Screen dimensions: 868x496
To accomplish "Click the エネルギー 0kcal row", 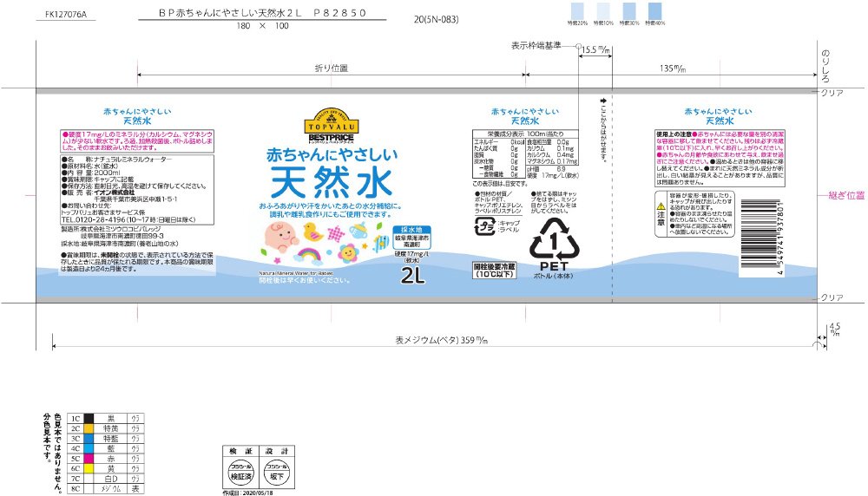I will pyautogui.click(x=499, y=142).
